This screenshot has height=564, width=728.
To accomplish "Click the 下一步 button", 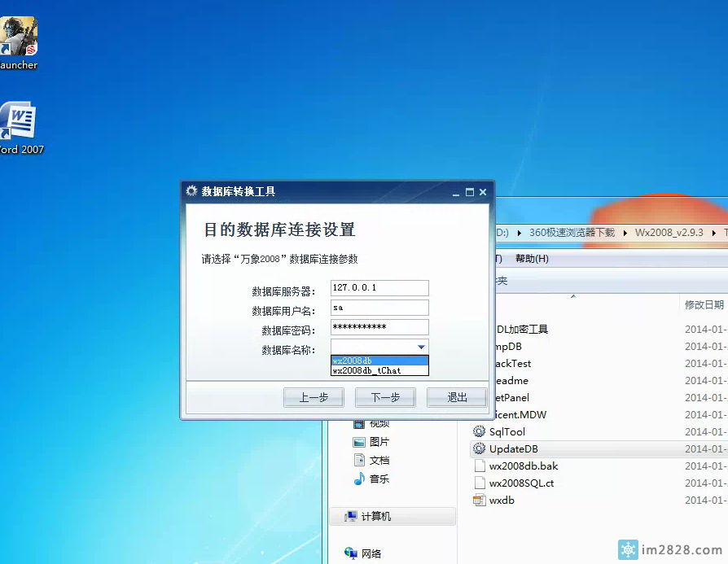I will [385, 397].
